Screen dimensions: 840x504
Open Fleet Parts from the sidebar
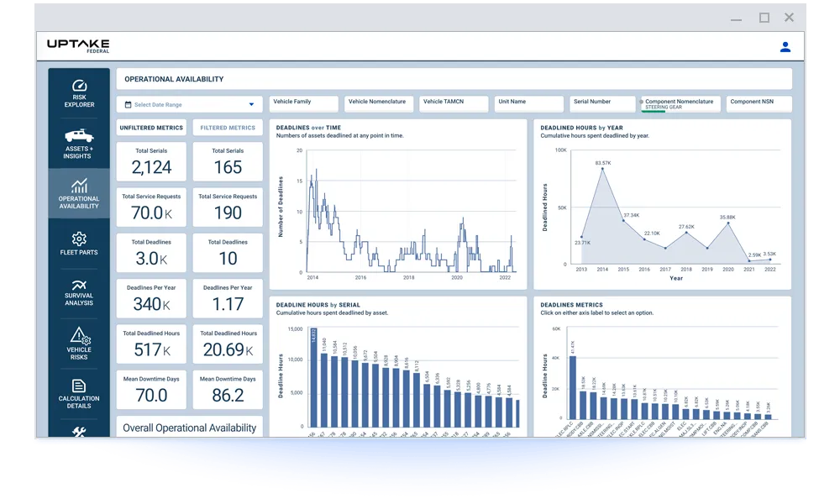pyautogui.click(x=78, y=244)
